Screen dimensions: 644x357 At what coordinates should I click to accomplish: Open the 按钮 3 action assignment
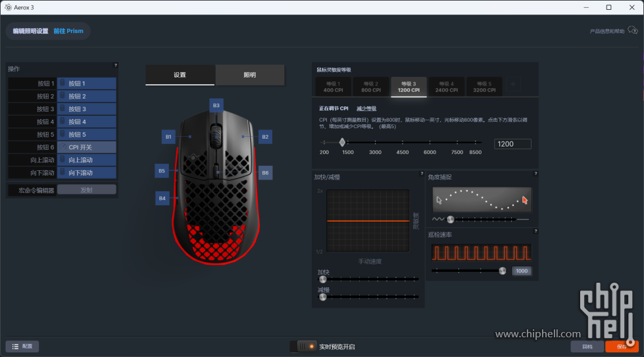click(87, 108)
